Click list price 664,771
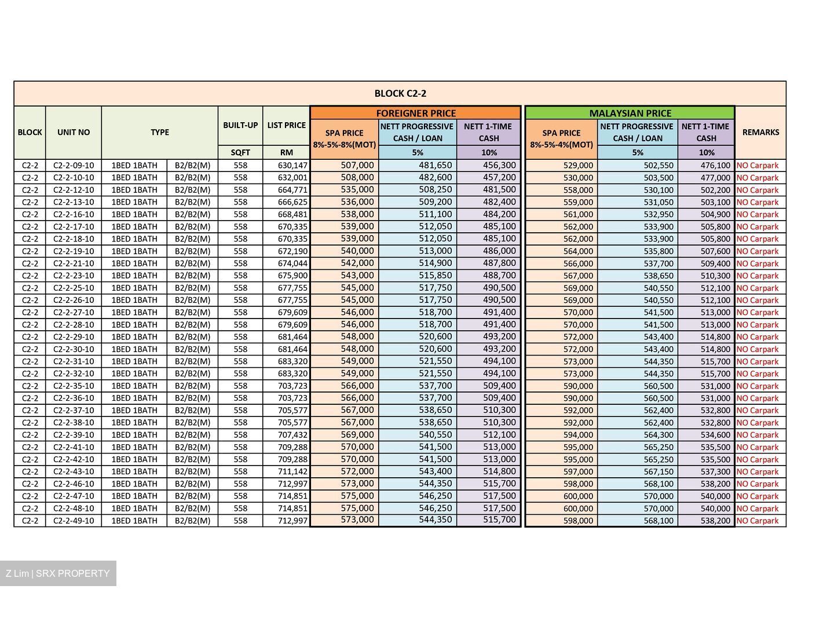Screen dimensions: 834x644 (292, 190)
